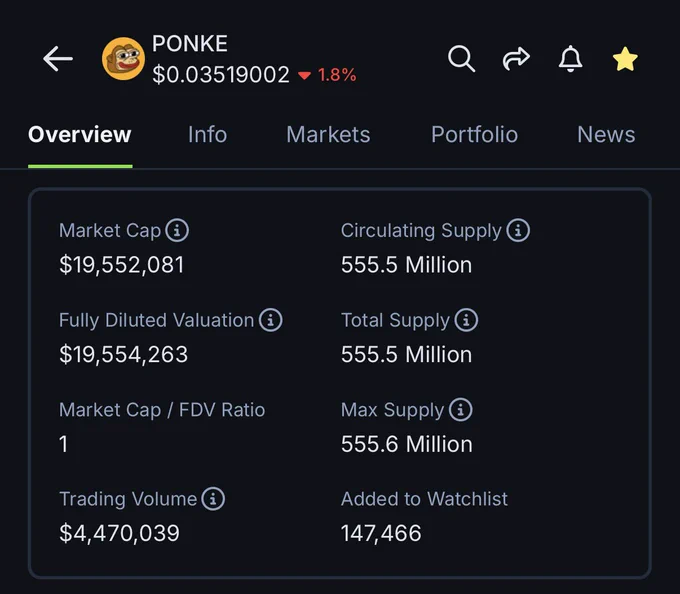
Task: Show info for Market Cap
Action: pos(177,230)
